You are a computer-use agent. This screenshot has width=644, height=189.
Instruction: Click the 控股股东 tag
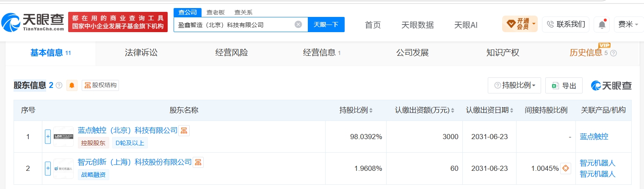(94, 143)
